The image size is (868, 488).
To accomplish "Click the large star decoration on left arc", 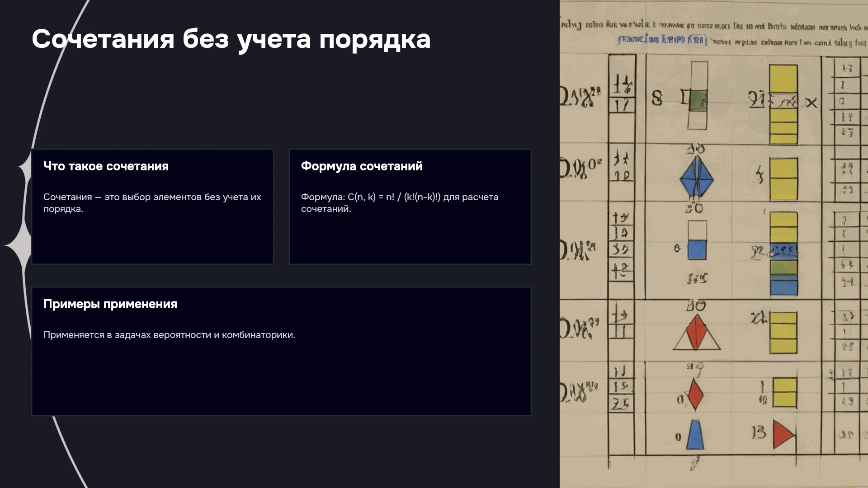I will 18,245.
